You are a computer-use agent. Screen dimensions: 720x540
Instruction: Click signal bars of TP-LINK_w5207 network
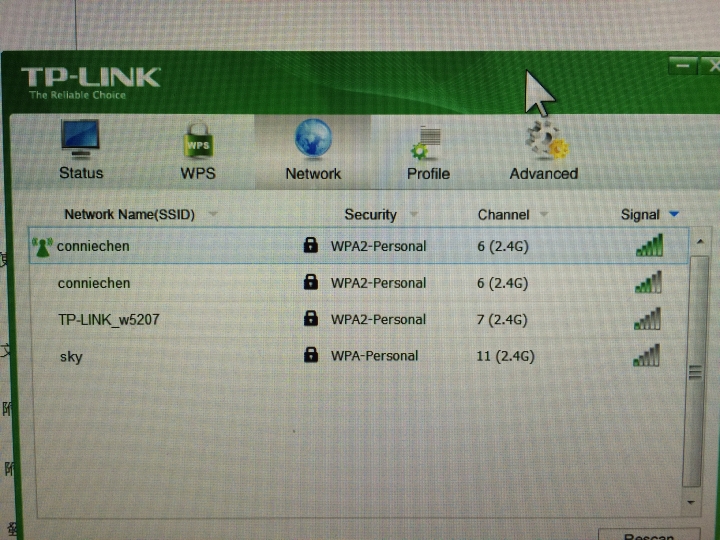coord(647,319)
